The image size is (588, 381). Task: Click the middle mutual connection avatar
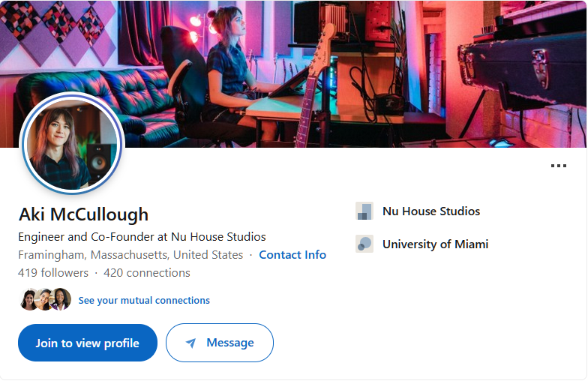[x=45, y=300]
